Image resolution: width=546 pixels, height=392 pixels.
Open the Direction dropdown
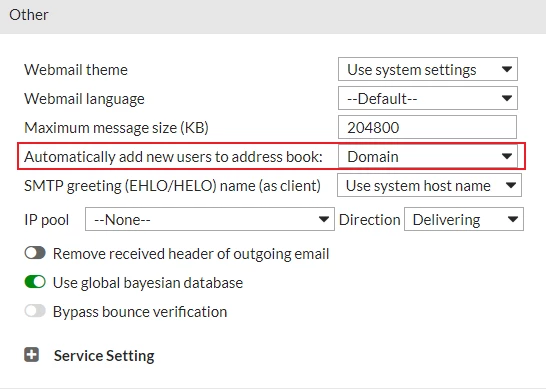click(463, 219)
